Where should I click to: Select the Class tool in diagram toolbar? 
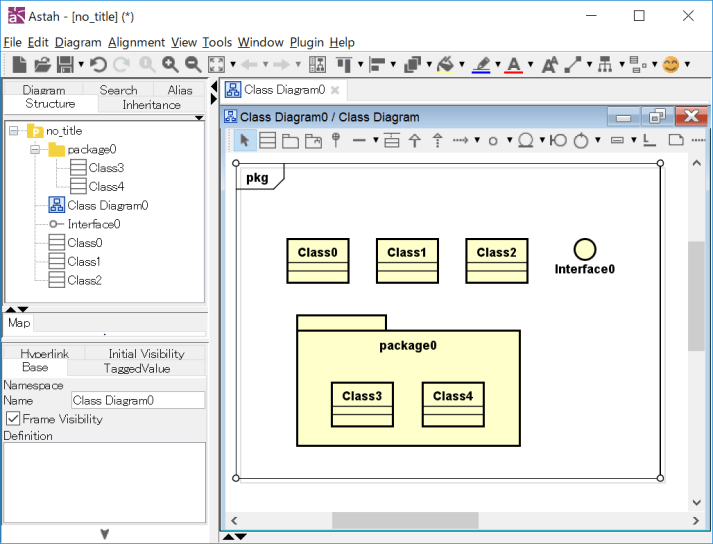pos(268,140)
